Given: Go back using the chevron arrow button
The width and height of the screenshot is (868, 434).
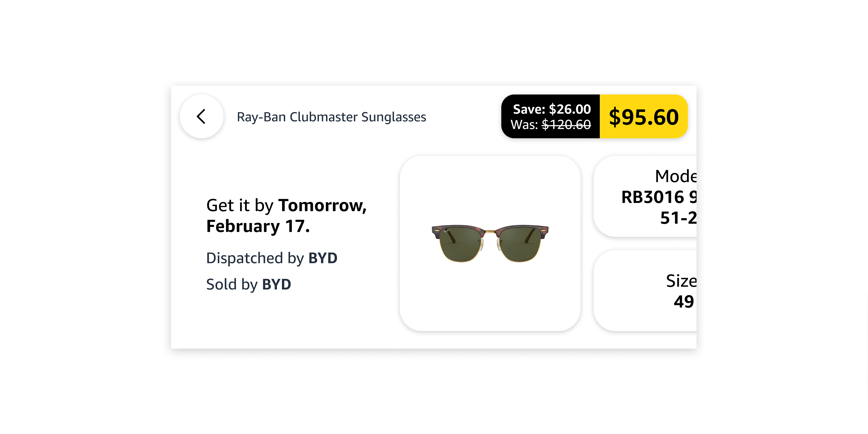Looking at the screenshot, I should [201, 116].
